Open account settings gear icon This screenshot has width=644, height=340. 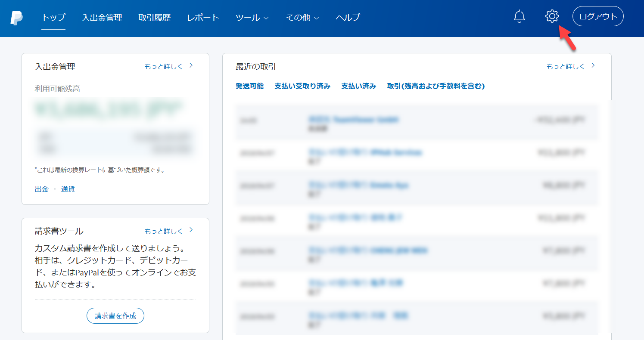pos(552,17)
